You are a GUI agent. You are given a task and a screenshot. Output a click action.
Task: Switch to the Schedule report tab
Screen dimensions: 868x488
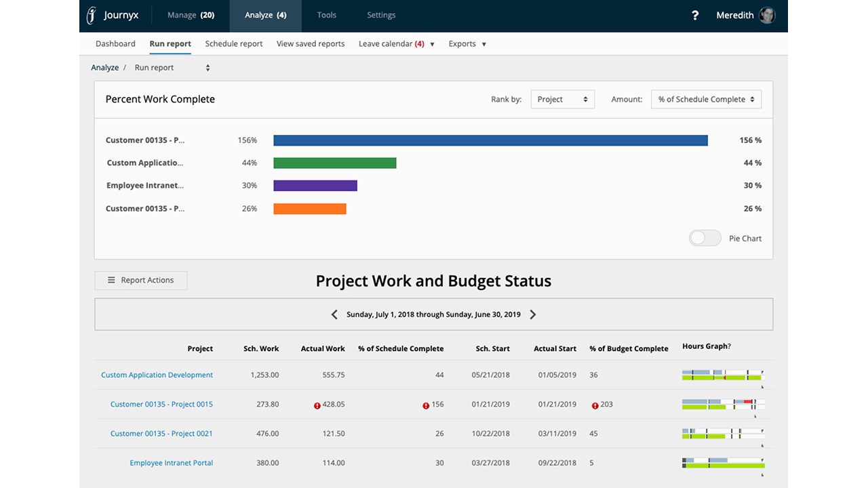pyautogui.click(x=233, y=44)
